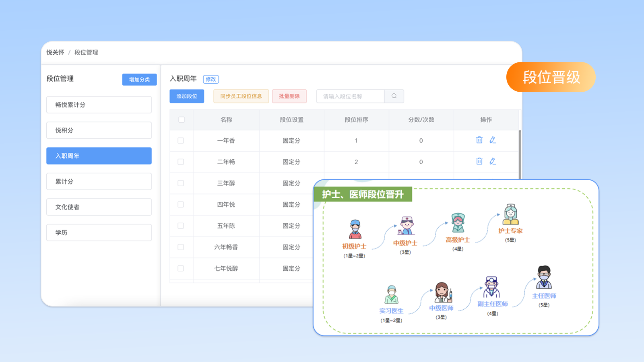Click the 初级护士 avatar icon
The width and height of the screenshot is (644, 362).
(x=355, y=230)
